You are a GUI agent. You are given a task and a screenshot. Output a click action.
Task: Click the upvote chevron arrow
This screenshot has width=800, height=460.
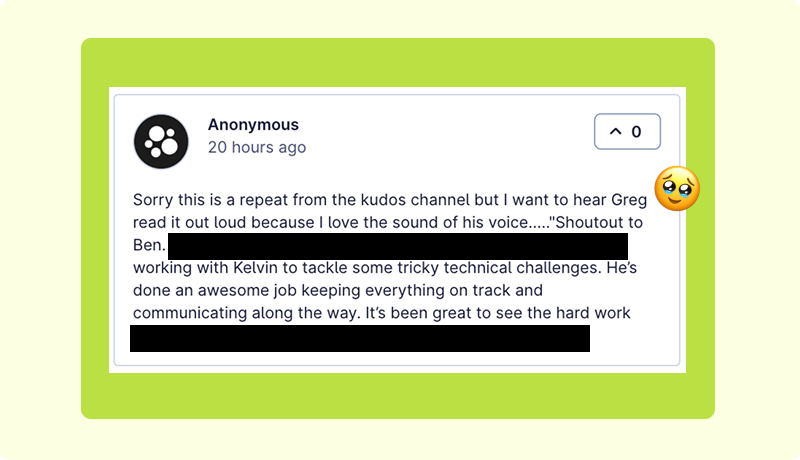point(615,132)
